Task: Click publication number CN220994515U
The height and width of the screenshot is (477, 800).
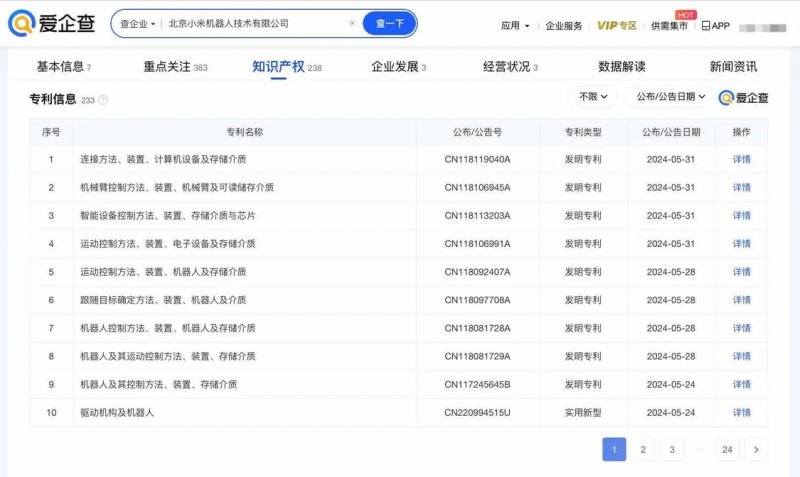Action: tap(477, 412)
